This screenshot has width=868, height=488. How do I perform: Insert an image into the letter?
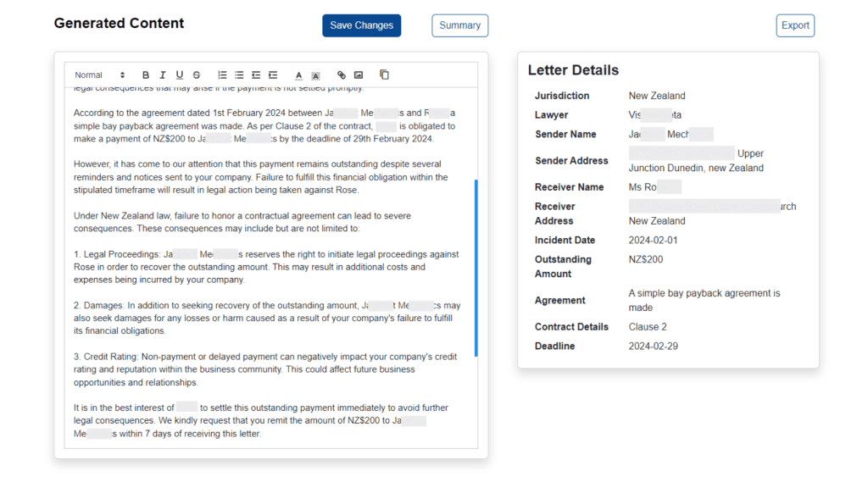(359, 75)
